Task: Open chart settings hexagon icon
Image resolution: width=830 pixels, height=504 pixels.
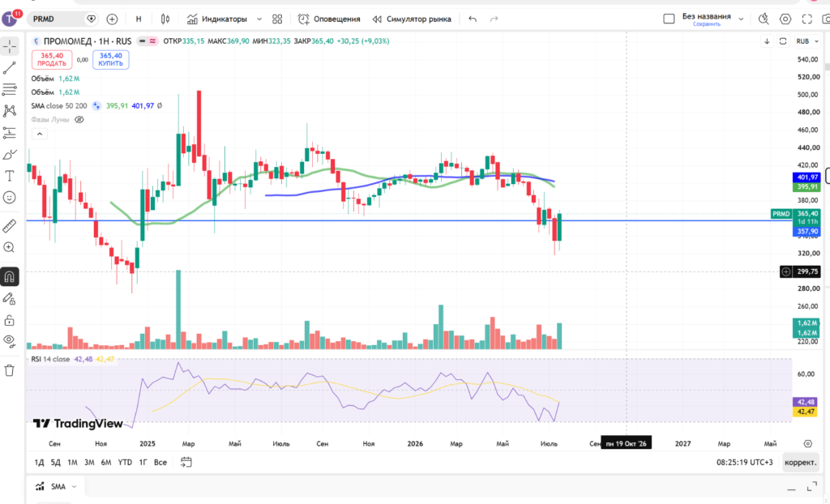Action: point(785,19)
